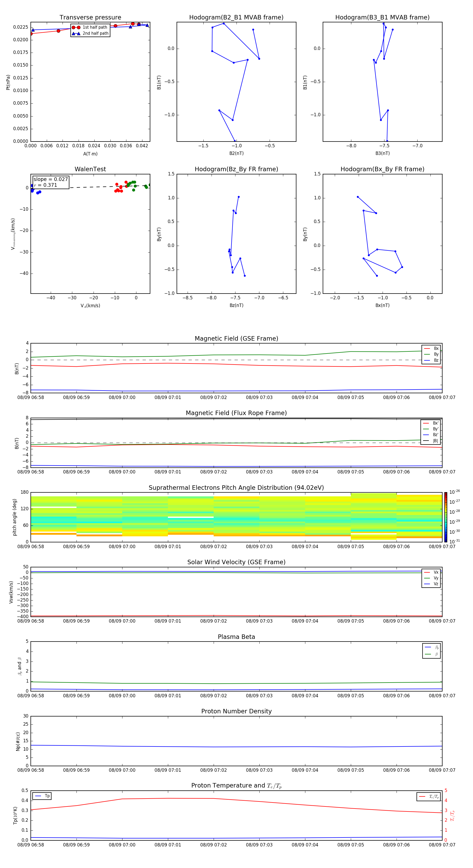Click the "Hodogram(B2_B1 MVAB frame)" title
The image size is (473, 868).
pyautogui.click(x=236, y=18)
